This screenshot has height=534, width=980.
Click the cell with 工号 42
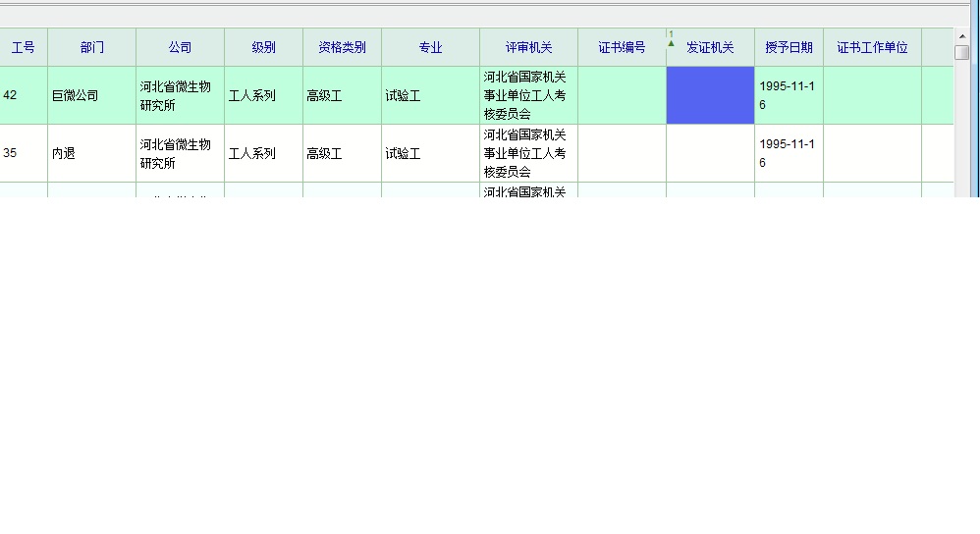coord(23,95)
